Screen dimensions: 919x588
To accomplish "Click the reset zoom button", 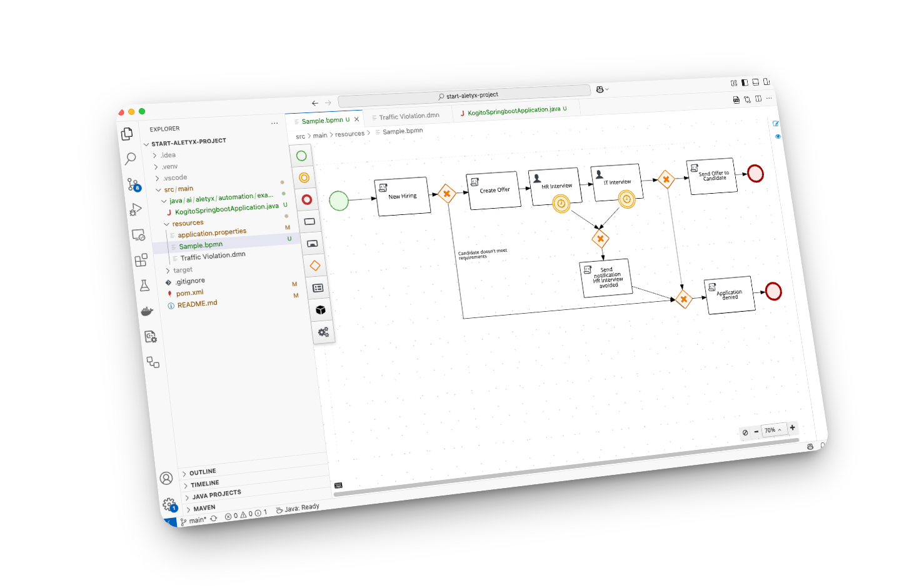I will tap(745, 432).
